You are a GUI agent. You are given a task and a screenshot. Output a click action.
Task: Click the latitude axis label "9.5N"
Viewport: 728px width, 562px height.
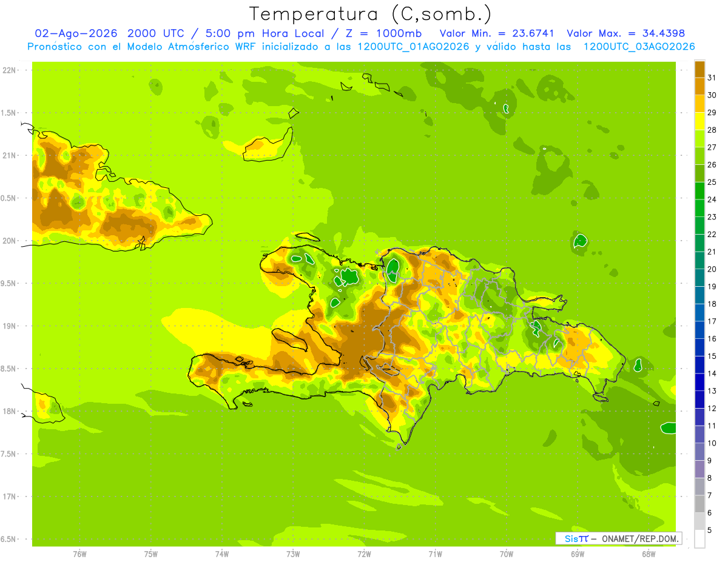point(8,283)
